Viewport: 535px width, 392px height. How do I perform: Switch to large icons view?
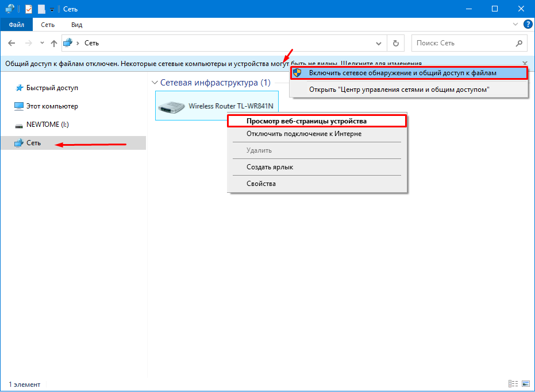[x=526, y=384]
